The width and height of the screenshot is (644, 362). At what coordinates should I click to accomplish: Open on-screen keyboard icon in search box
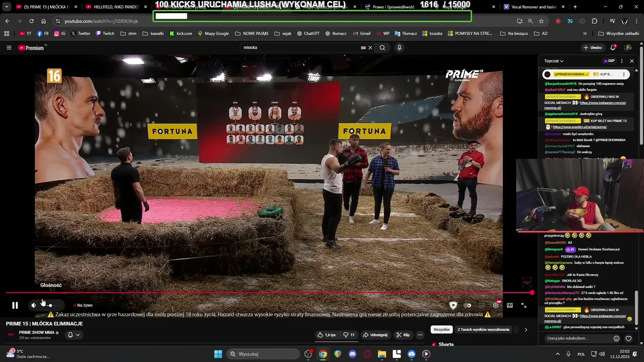(363, 48)
